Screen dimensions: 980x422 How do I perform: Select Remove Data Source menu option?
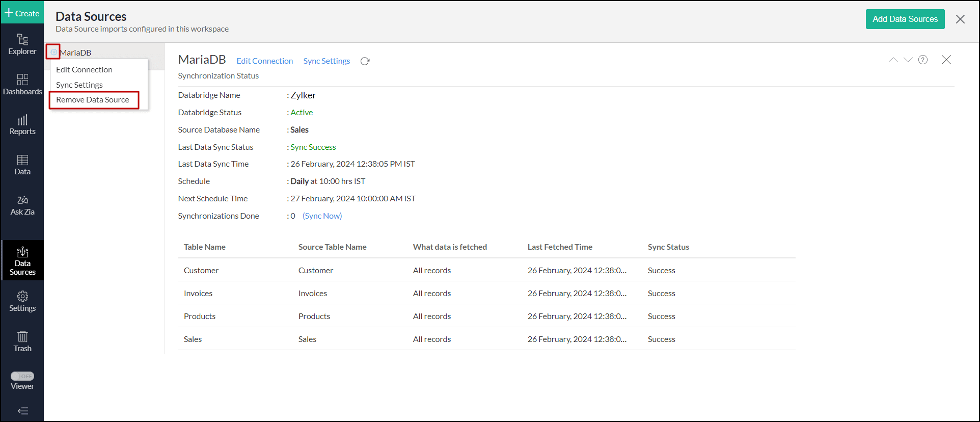coord(93,100)
